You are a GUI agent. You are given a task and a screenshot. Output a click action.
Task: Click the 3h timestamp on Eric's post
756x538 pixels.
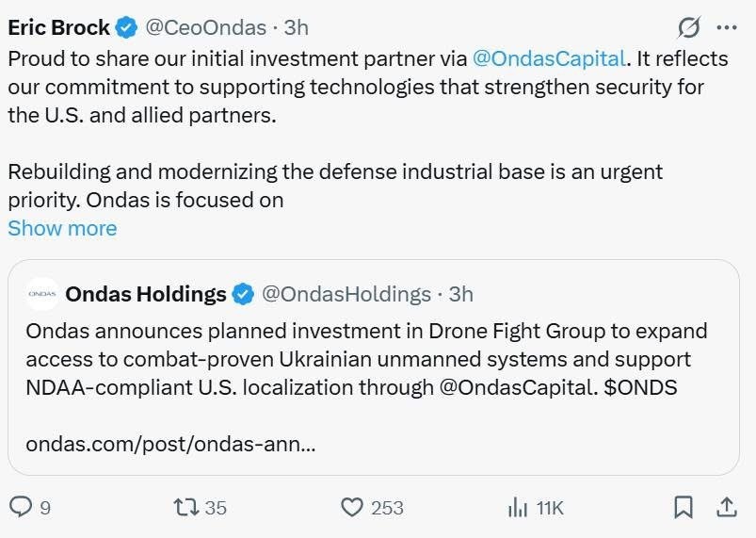pyautogui.click(x=297, y=27)
